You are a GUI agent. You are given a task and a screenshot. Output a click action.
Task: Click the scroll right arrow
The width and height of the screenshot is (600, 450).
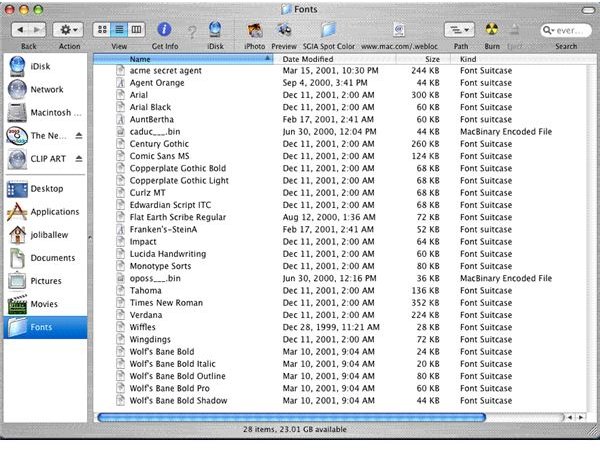pyautogui.click(x=581, y=417)
